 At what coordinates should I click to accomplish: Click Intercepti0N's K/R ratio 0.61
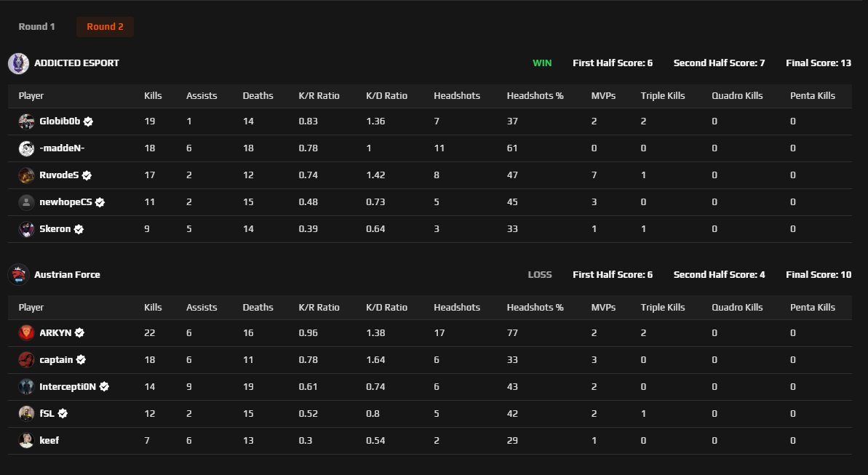click(x=308, y=386)
